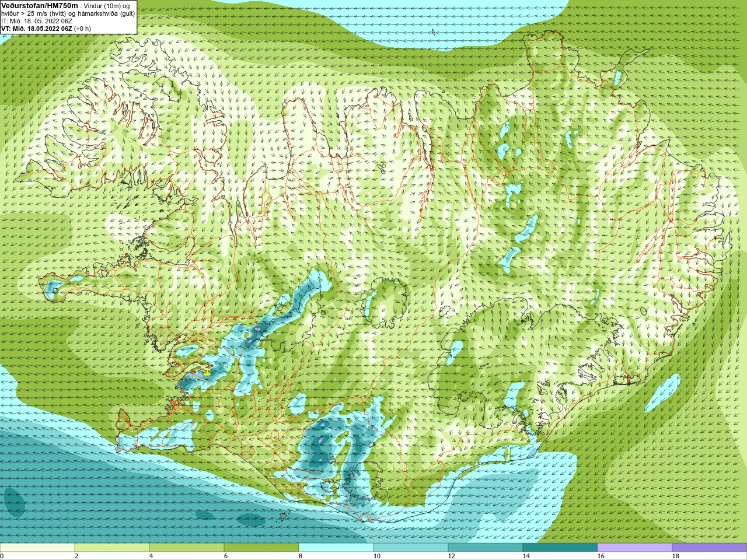The height and width of the screenshot is (560, 747).
Task: Click the legend scale label 6
Action: point(225,556)
